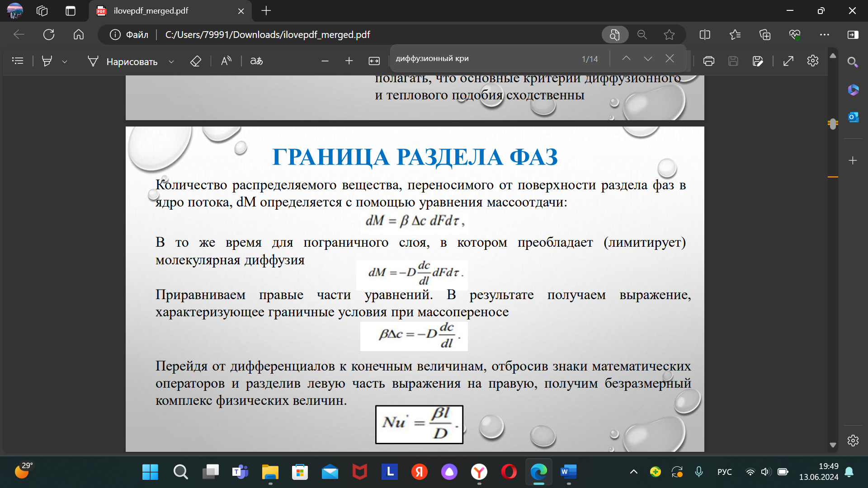This screenshot has height=488, width=868.
Task: Go to browser home page
Action: (79, 34)
